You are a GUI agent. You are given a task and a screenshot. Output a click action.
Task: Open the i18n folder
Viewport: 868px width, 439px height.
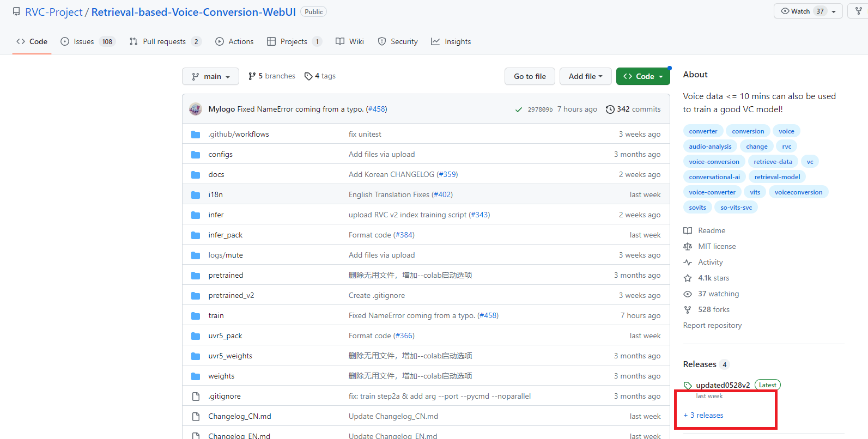click(215, 194)
